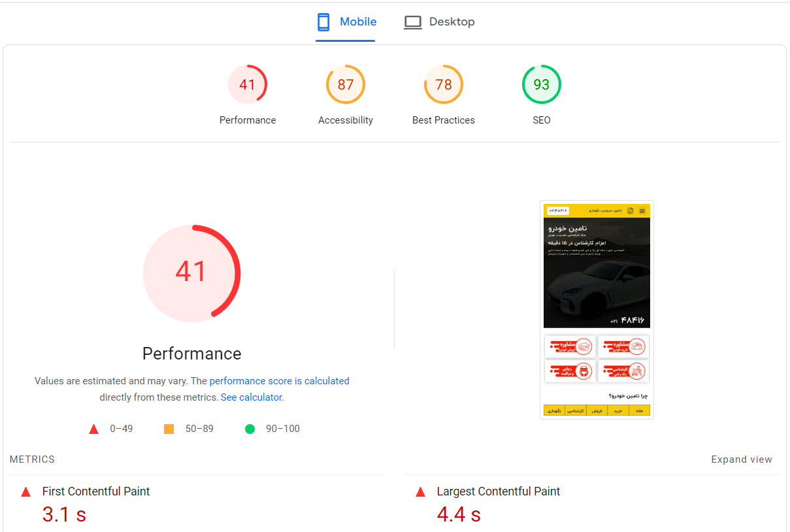
Task: Click the website screenshot thumbnail
Action: point(597,309)
